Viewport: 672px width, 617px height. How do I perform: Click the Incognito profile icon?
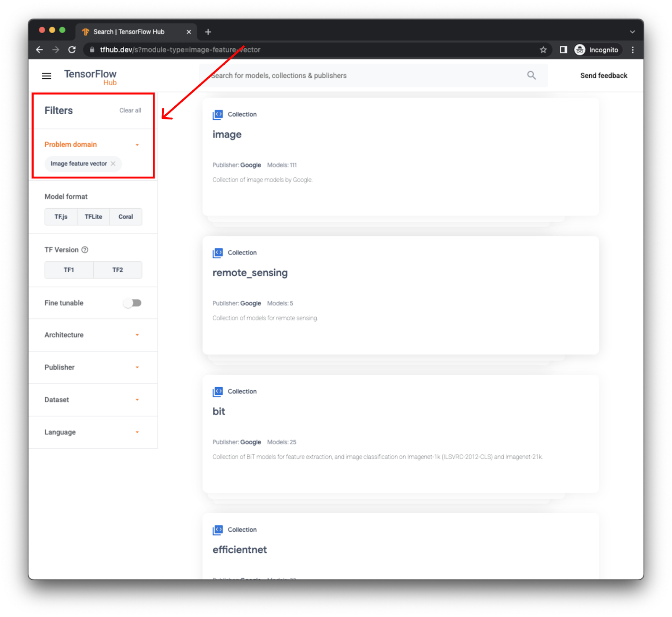coord(580,50)
